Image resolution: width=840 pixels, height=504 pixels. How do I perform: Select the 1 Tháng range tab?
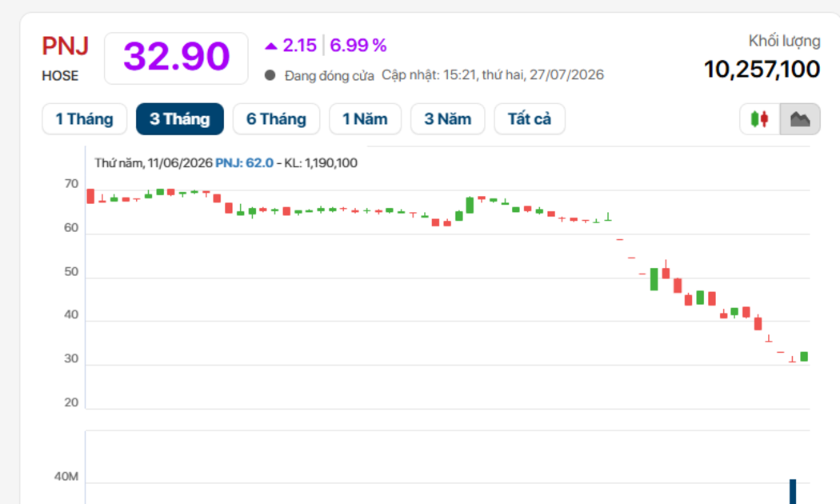point(85,119)
